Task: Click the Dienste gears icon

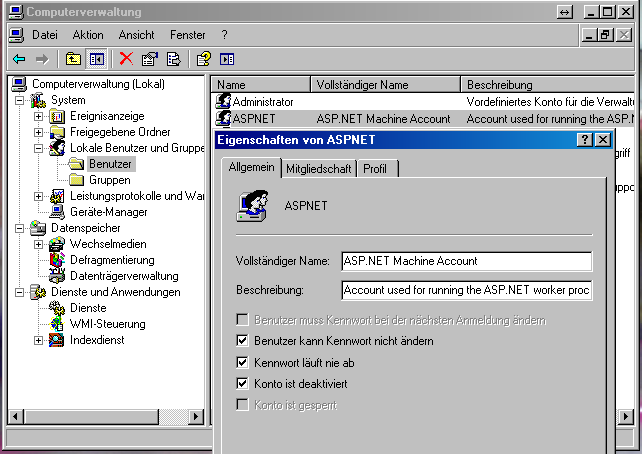Action: (x=57, y=308)
